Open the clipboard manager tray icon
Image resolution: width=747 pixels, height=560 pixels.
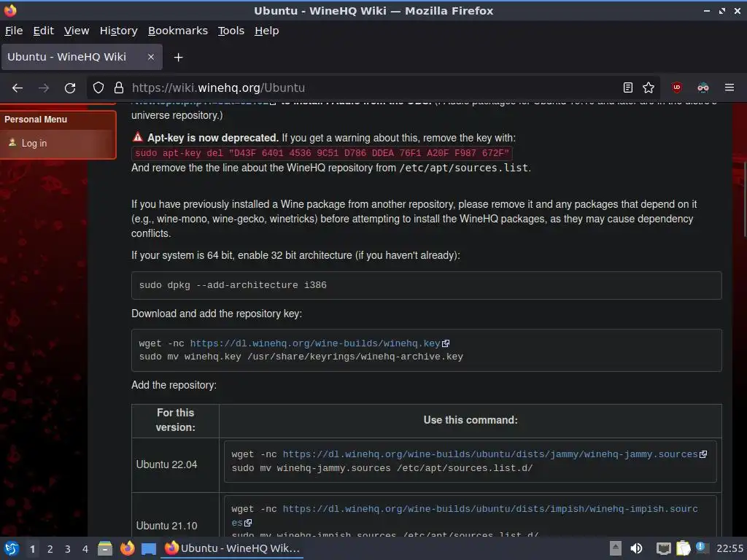pyautogui.click(x=683, y=548)
